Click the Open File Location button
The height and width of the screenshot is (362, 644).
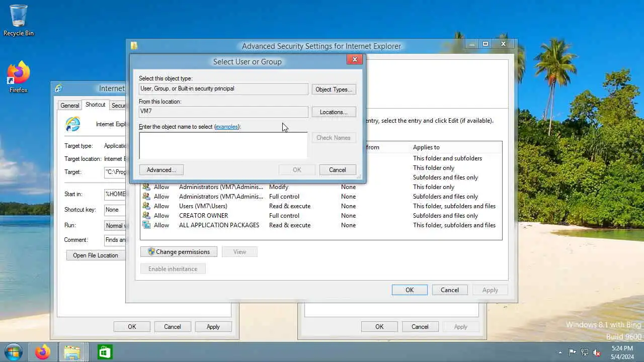point(96,255)
